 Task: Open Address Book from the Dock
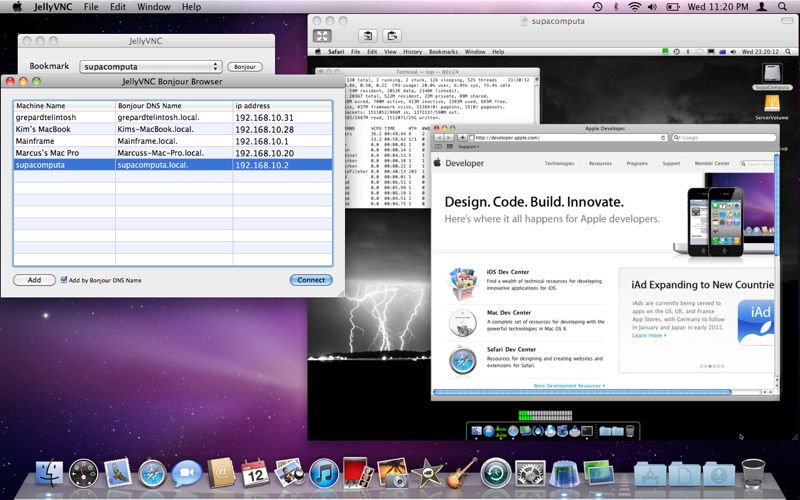pyautogui.click(x=221, y=472)
